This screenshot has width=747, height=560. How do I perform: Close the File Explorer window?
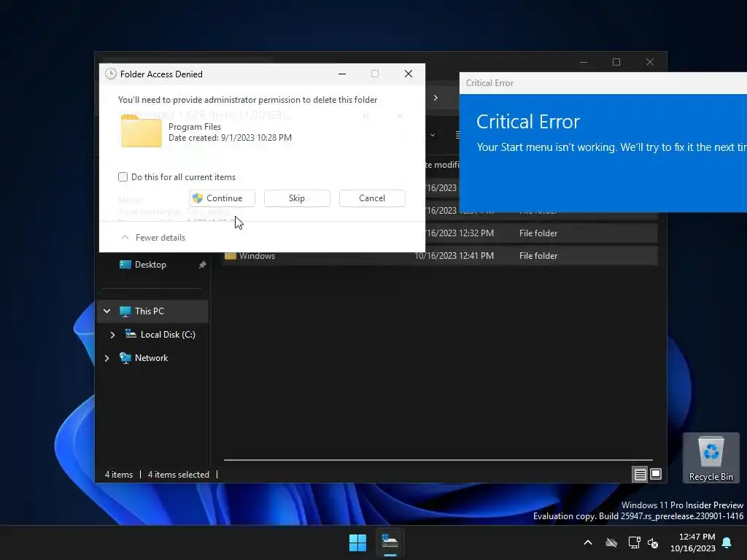[x=650, y=63]
